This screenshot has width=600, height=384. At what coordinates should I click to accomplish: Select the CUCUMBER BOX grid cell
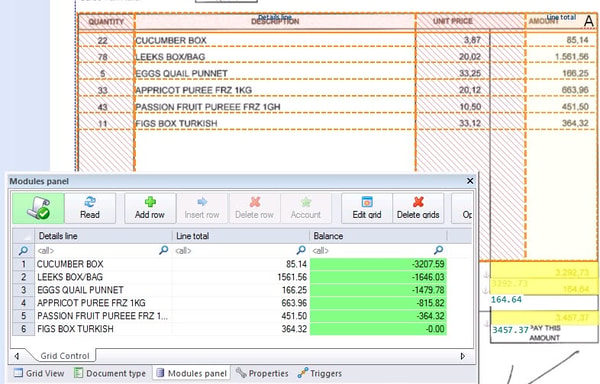(x=104, y=264)
